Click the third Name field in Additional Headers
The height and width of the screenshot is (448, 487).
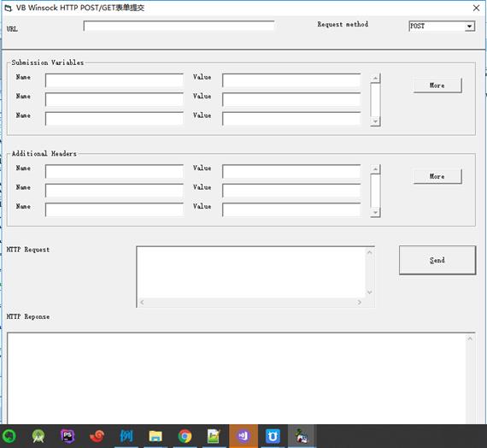(x=114, y=209)
